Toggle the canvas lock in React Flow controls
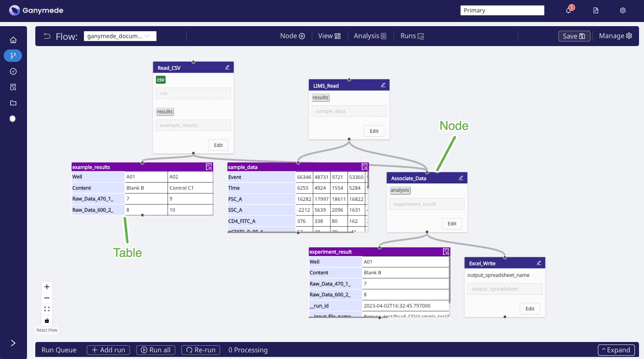 click(x=47, y=320)
